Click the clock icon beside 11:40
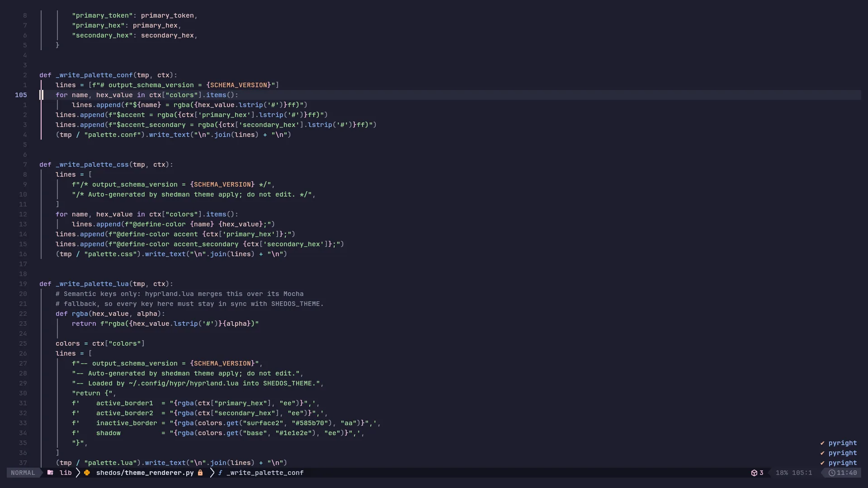 (x=831, y=473)
